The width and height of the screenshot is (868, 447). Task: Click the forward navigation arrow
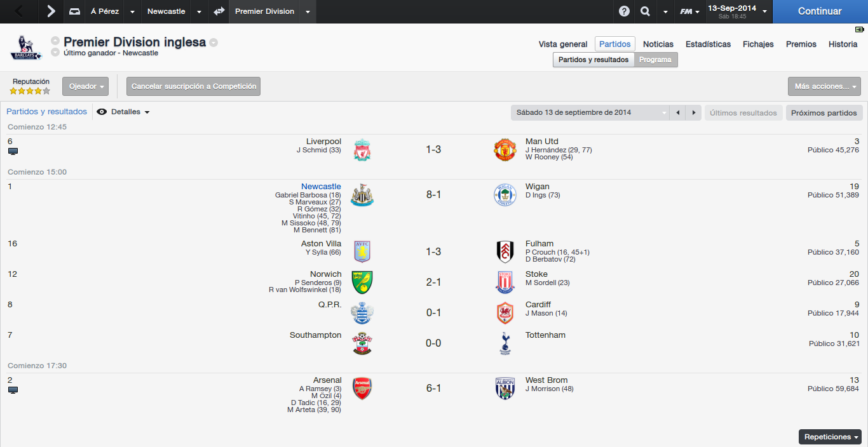tap(51, 11)
